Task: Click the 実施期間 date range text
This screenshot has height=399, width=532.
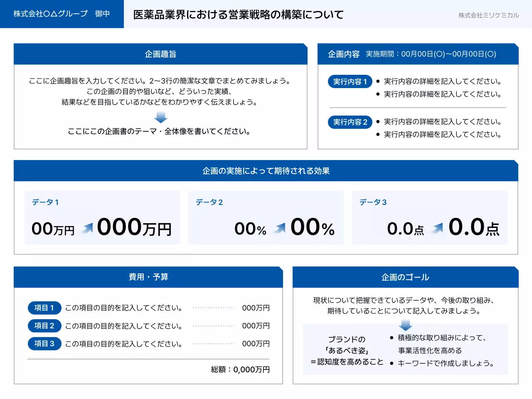Action: pyautogui.click(x=430, y=54)
